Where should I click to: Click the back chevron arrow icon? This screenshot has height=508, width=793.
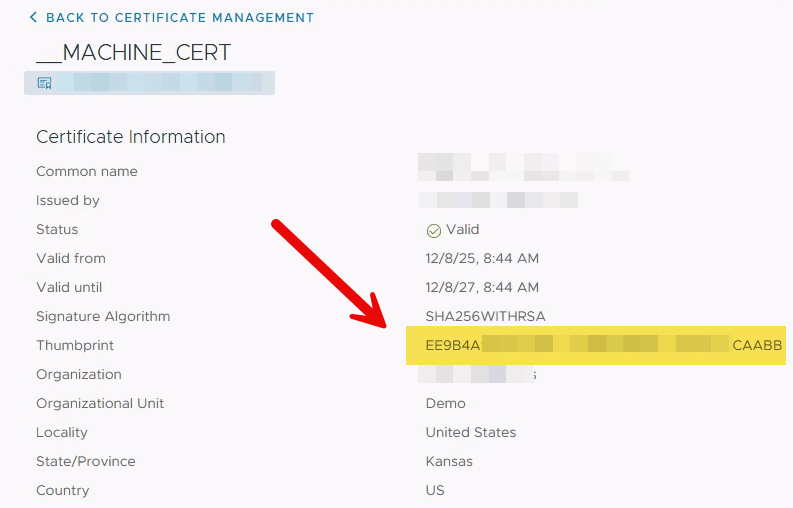tap(33, 18)
